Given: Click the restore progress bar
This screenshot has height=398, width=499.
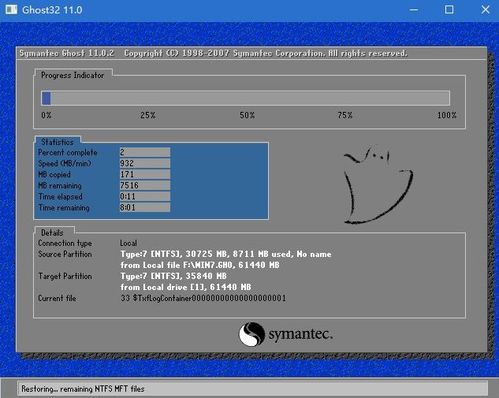Looking at the screenshot, I should (245, 98).
